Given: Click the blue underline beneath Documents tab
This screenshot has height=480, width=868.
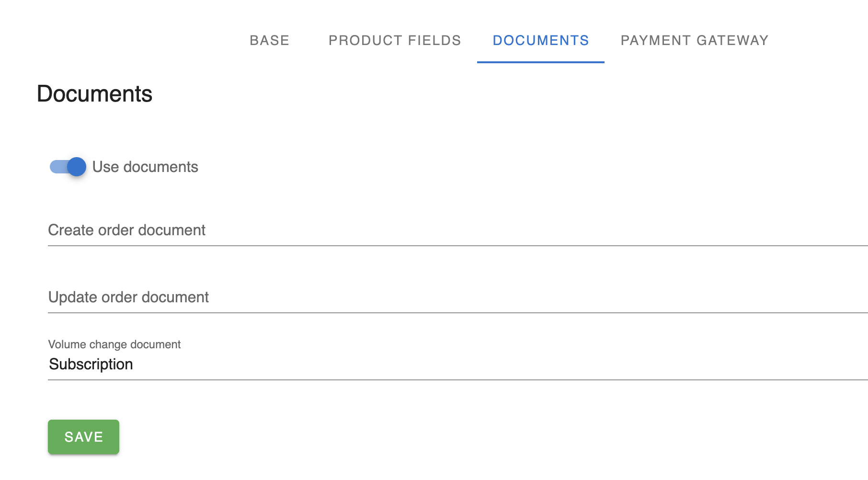Looking at the screenshot, I should tap(541, 62).
